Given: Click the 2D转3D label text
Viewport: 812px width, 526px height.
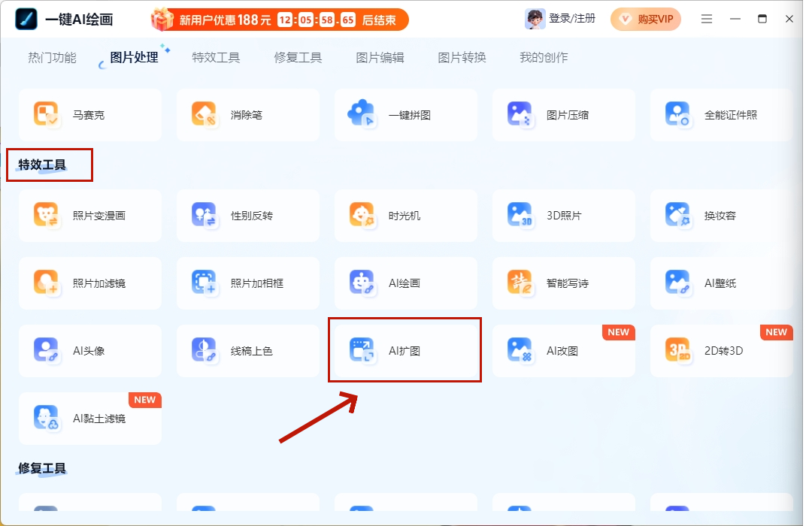Looking at the screenshot, I should coord(723,351).
